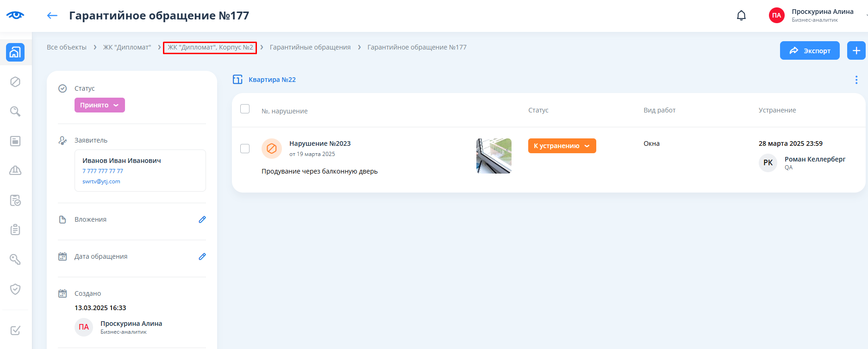This screenshot has width=868, height=349.
Task: Expand the Принято status dropdown
Action: coord(100,105)
